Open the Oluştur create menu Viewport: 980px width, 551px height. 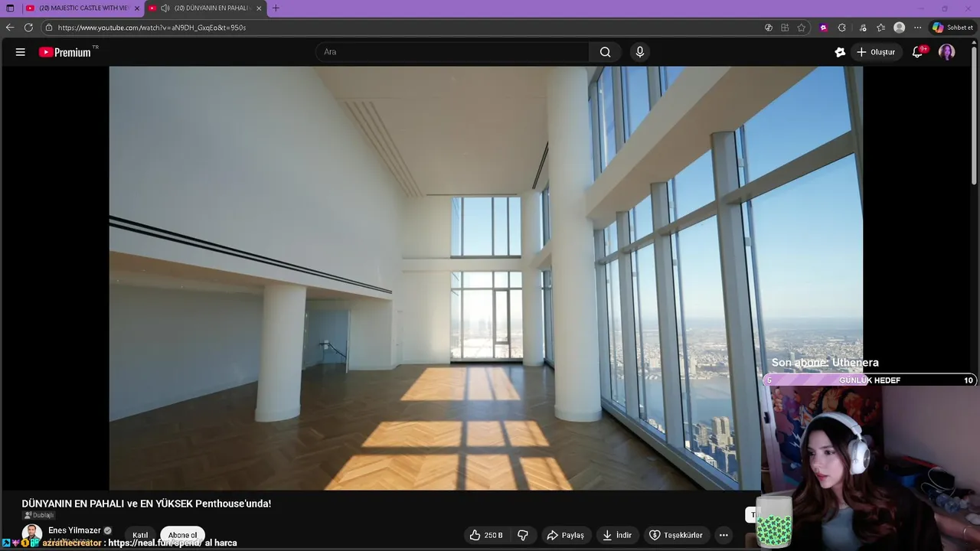(875, 52)
